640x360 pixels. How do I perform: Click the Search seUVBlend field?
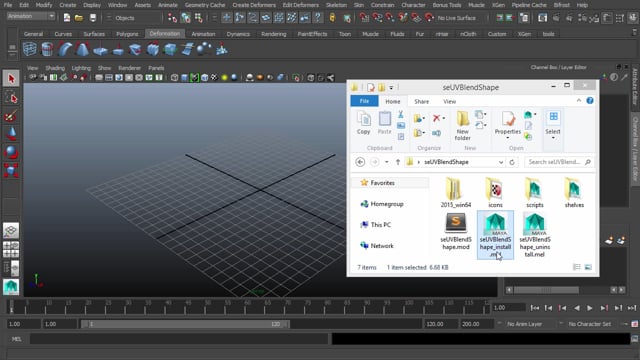coord(558,162)
